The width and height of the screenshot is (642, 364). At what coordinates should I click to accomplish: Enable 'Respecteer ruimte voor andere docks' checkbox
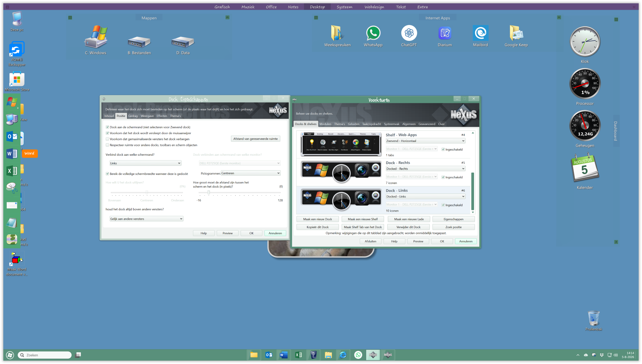point(108,145)
